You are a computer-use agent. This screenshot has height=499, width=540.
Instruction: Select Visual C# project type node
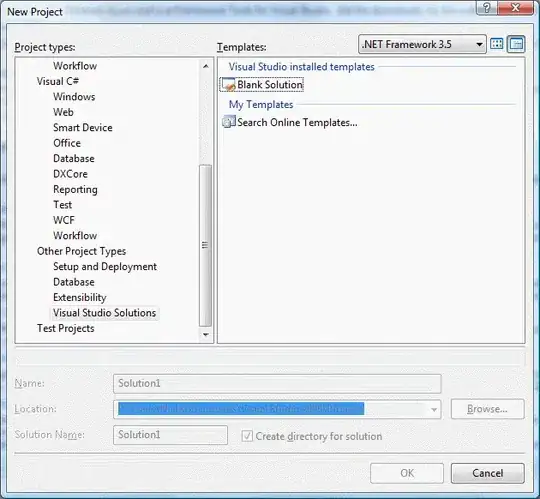pyautogui.click(x=58, y=81)
